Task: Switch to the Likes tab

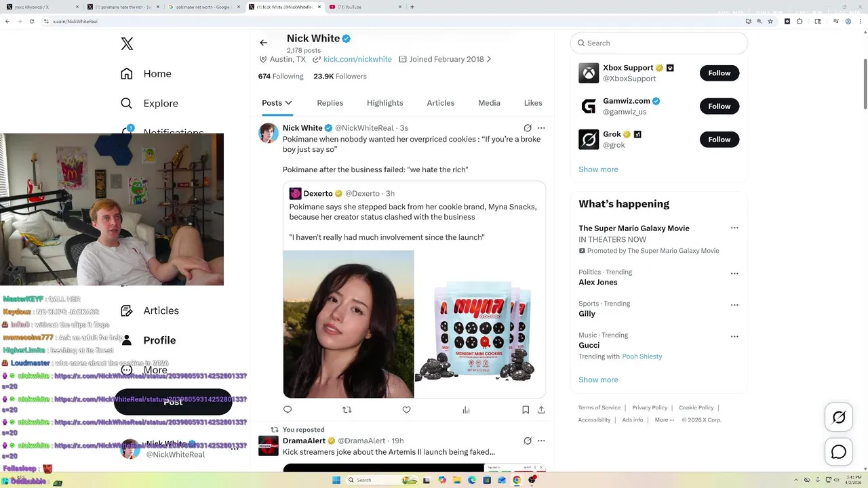Action: [x=533, y=103]
